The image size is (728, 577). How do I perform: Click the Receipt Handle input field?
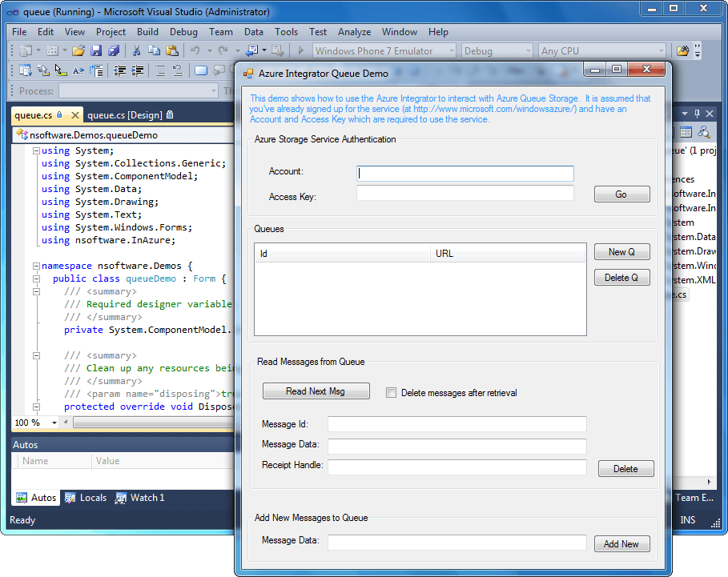tap(457, 467)
